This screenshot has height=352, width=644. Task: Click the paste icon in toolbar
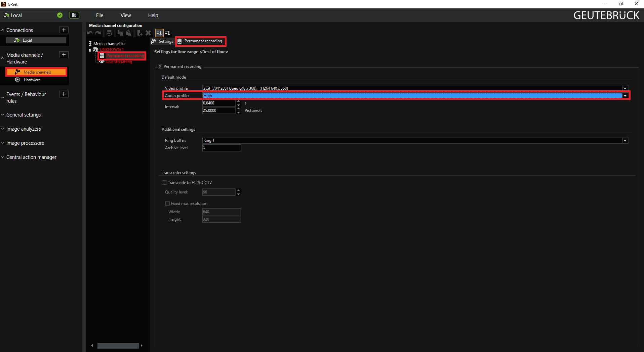tap(128, 33)
